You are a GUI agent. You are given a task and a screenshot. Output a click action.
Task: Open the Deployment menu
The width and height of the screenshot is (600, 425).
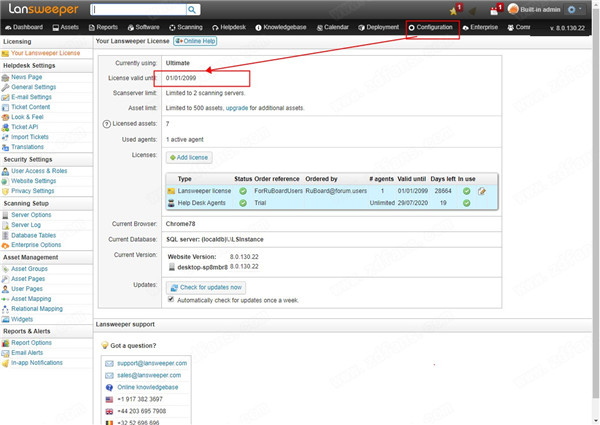[379, 27]
